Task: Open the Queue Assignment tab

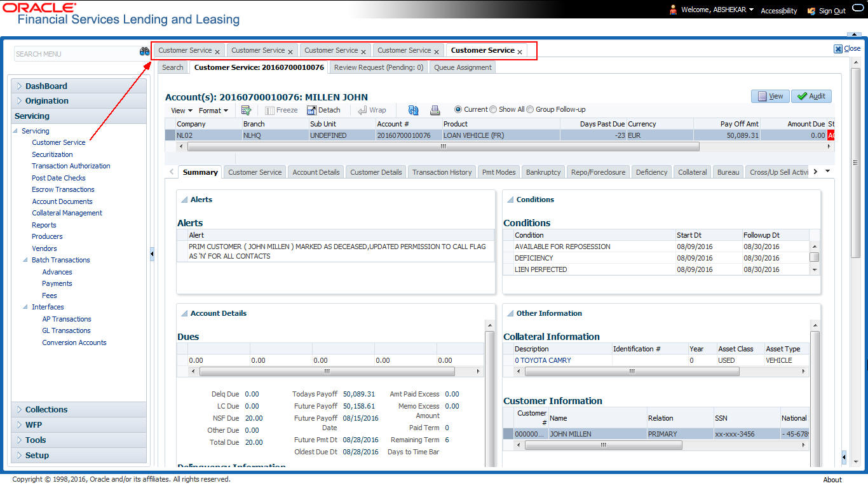Action: [463, 67]
